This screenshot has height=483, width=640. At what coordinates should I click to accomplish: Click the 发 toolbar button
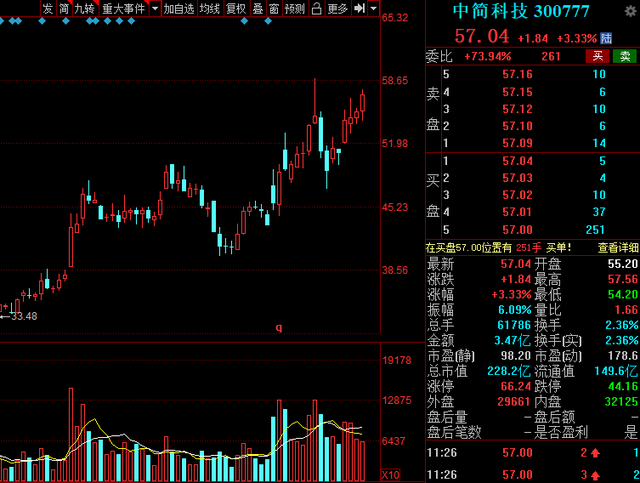48,8
